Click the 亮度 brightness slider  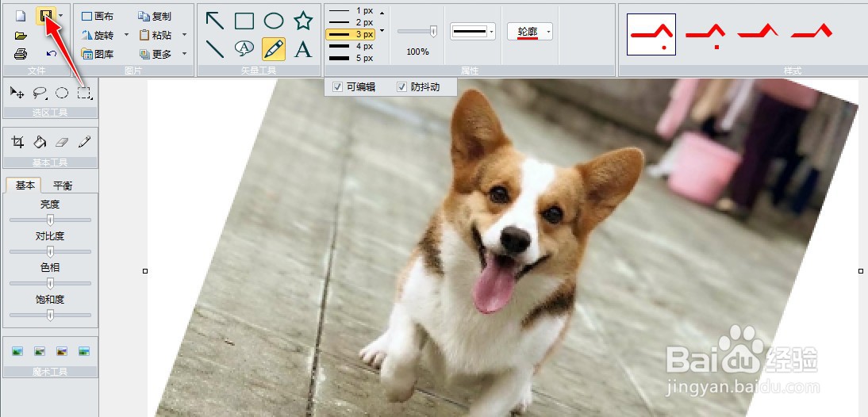(50, 220)
